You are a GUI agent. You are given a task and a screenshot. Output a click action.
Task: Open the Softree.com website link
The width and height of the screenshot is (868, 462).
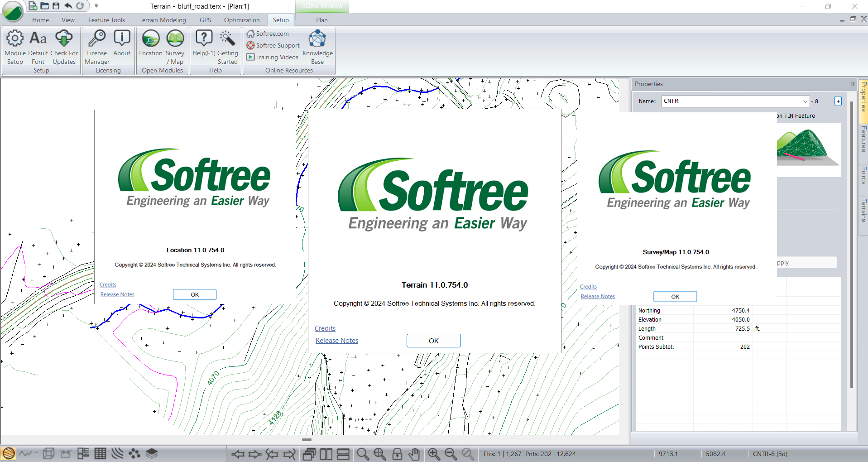pyautogui.click(x=268, y=34)
